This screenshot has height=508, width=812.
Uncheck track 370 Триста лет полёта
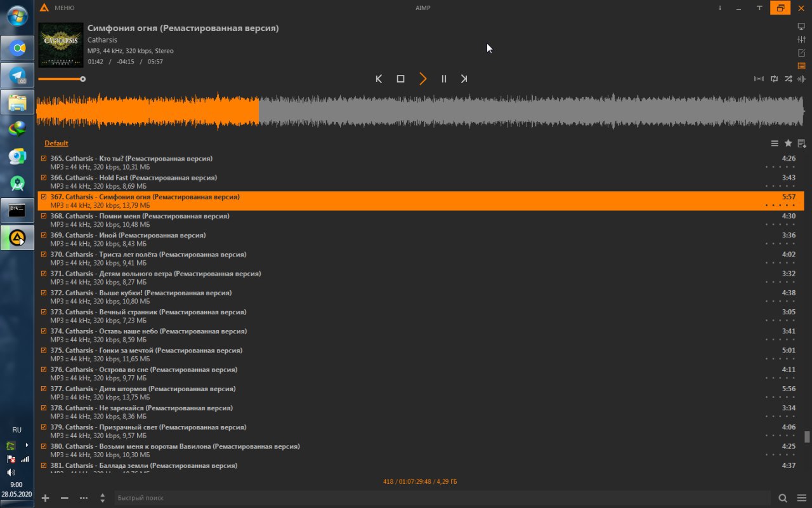tap(44, 254)
